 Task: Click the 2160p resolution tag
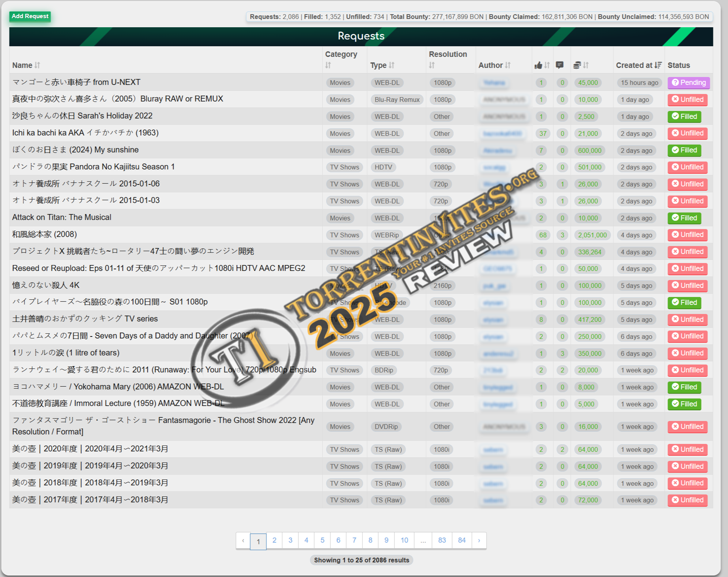tap(442, 286)
